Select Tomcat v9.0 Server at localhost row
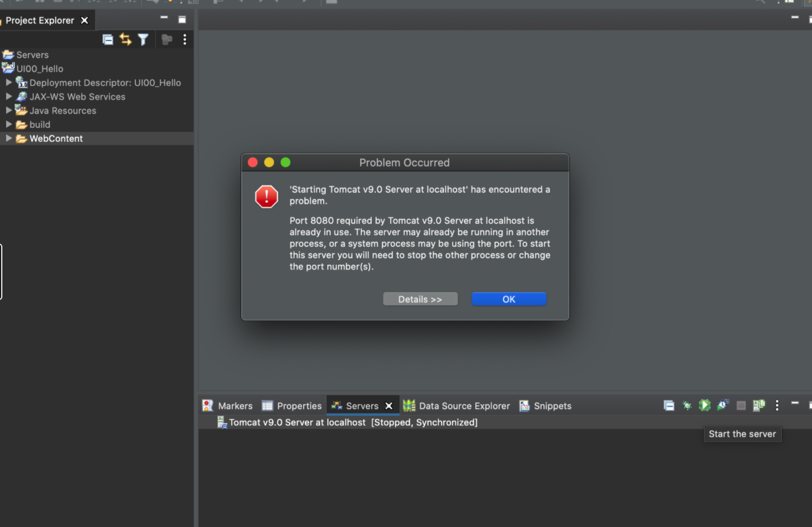812x527 pixels. (505, 422)
